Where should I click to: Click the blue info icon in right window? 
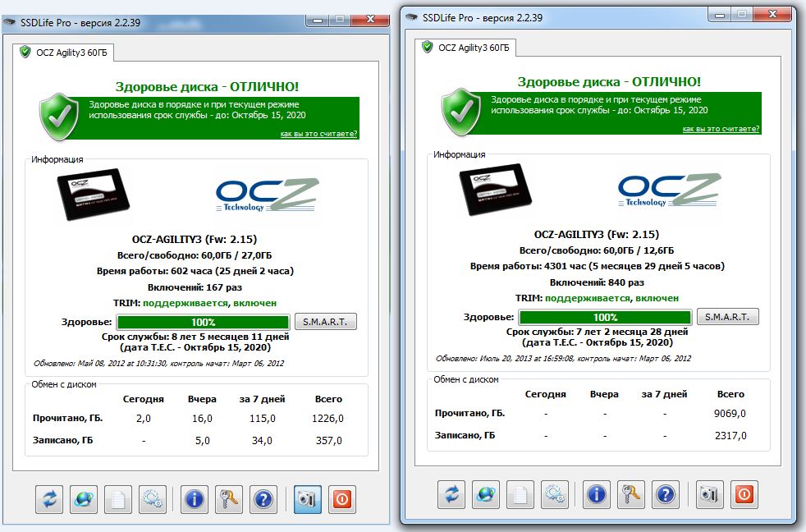[x=596, y=494]
